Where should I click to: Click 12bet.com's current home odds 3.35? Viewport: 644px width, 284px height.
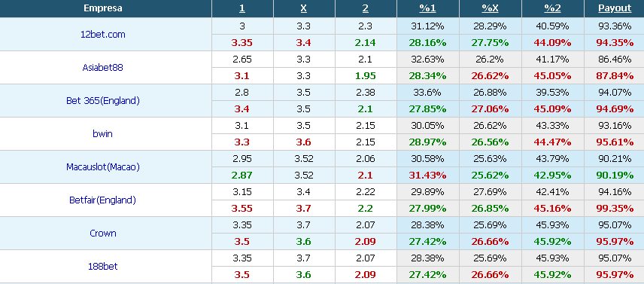(x=242, y=43)
